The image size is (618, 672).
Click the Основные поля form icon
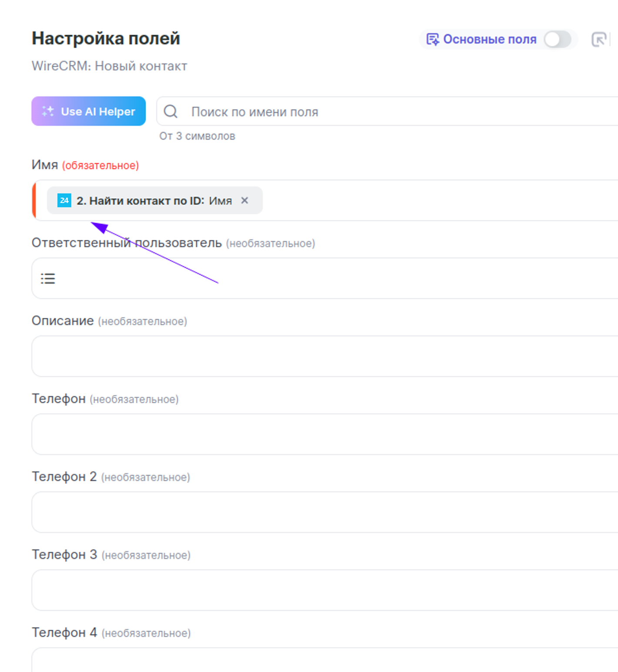point(432,40)
